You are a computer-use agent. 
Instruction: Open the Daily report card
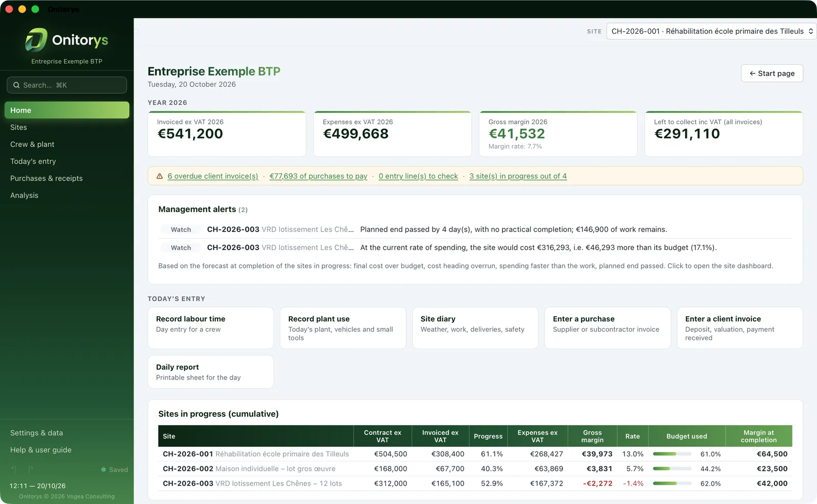click(x=210, y=372)
